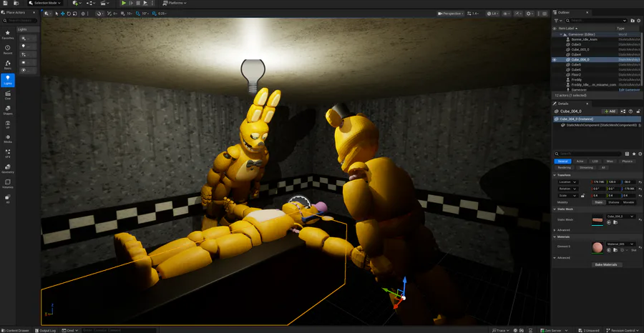
Task: Select the Physics filter in Details
Action: tap(627, 161)
